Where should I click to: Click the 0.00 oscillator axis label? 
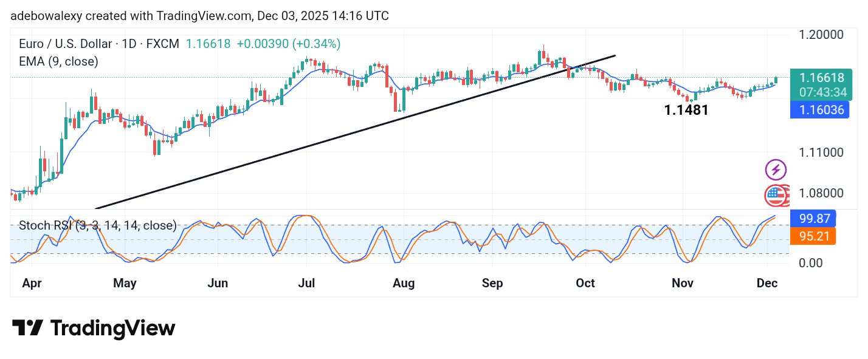(x=812, y=263)
